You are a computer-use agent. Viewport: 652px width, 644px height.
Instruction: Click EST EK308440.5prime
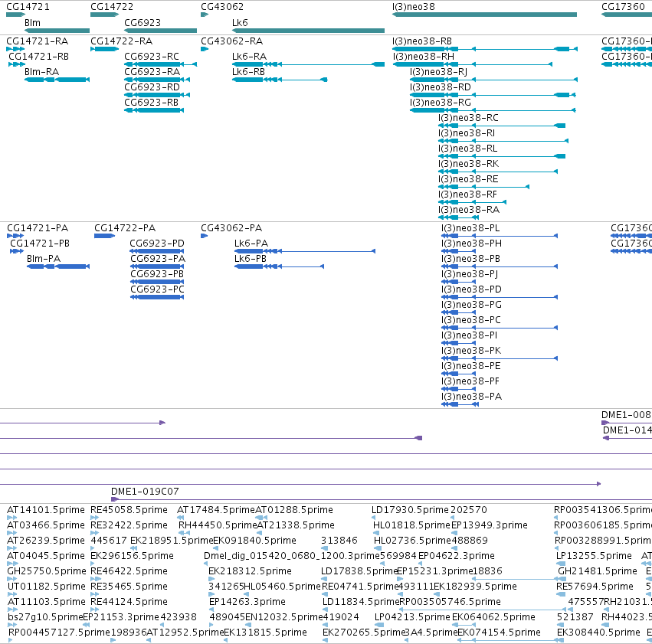point(598,633)
